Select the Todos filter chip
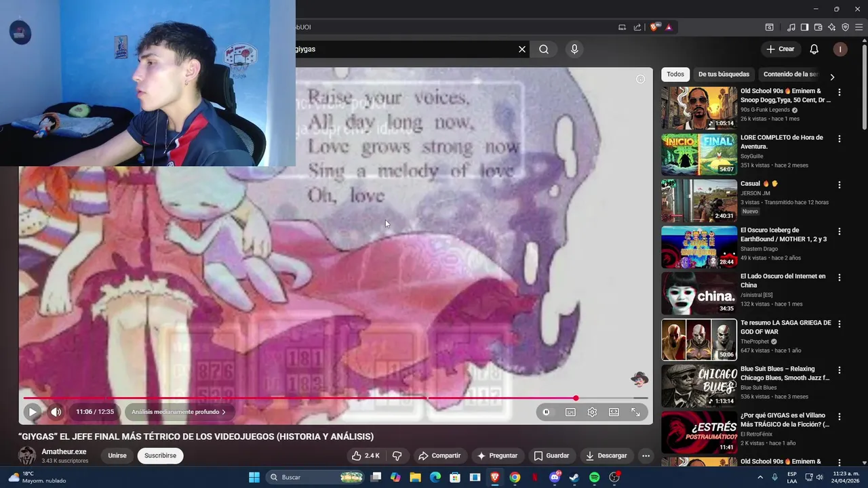Image resolution: width=868 pixels, height=488 pixels. tap(675, 74)
